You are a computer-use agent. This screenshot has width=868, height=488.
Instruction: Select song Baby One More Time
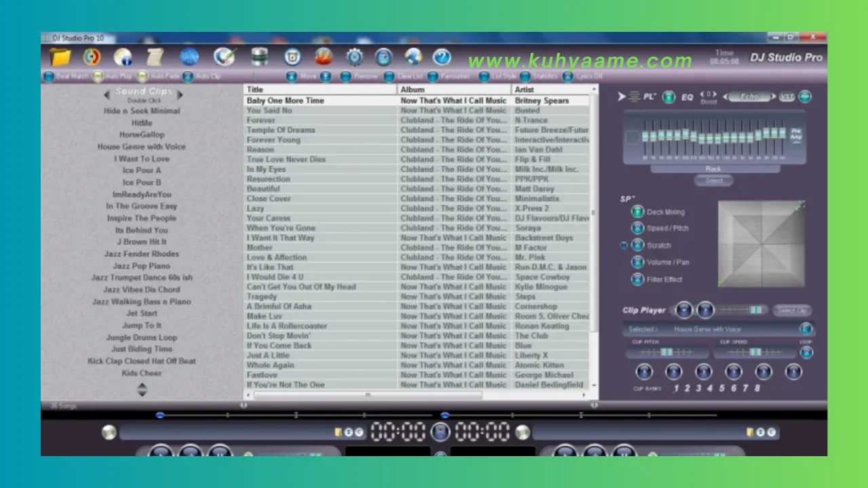click(x=285, y=100)
